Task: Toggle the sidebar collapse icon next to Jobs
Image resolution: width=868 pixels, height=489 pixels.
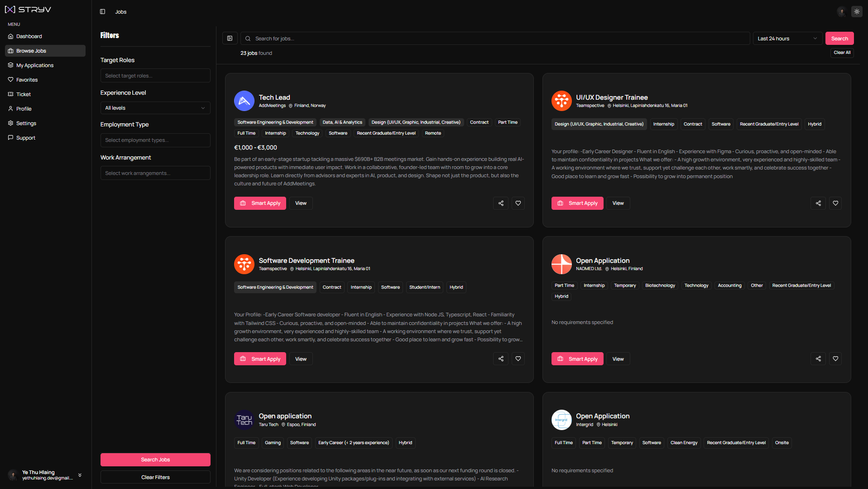Action: [x=102, y=12]
